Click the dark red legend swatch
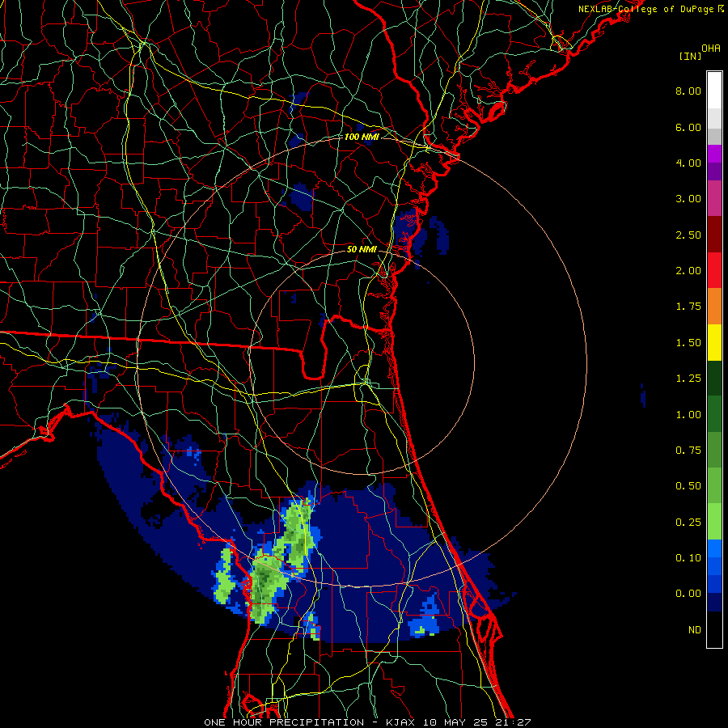Viewport: 728px width, 728px height. coord(714,235)
